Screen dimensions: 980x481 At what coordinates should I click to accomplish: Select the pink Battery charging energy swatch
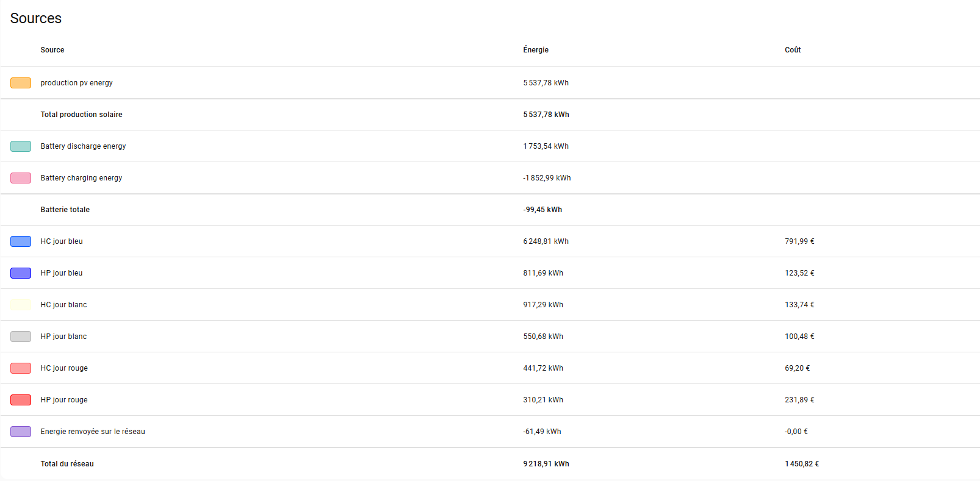[x=21, y=178]
